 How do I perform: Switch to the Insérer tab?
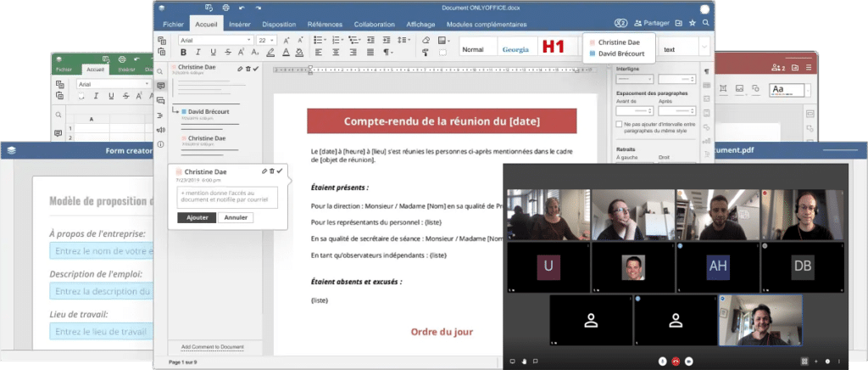[x=240, y=25]
